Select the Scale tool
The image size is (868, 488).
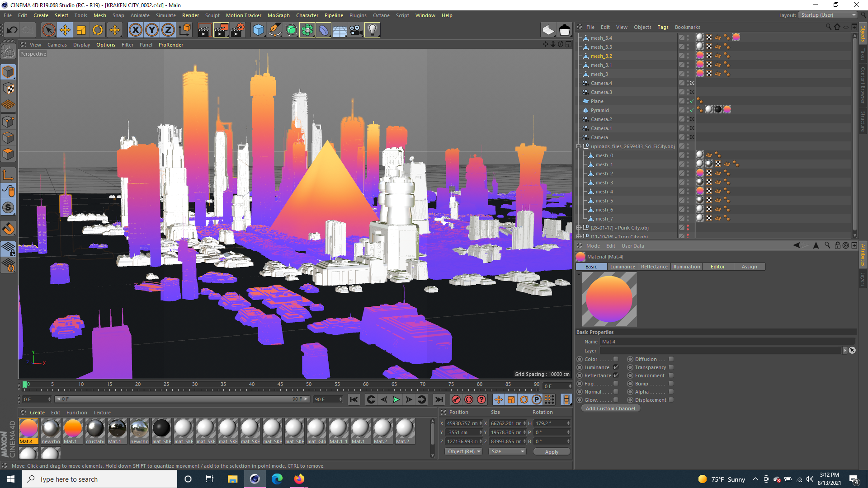tap(81, 30)
